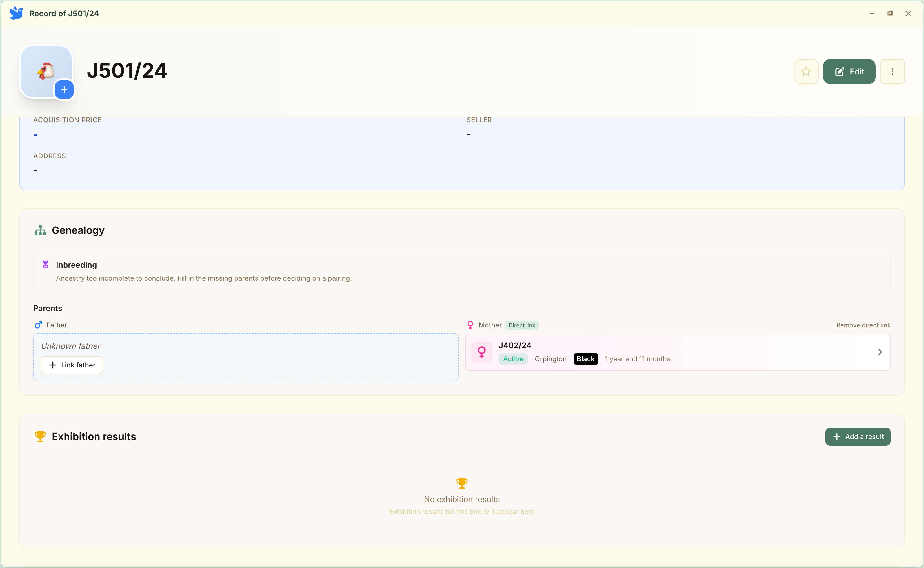This screenshot has height=568, width=924.
Task: Minimize the Record of J501/24 window
Action: (872, 14)
